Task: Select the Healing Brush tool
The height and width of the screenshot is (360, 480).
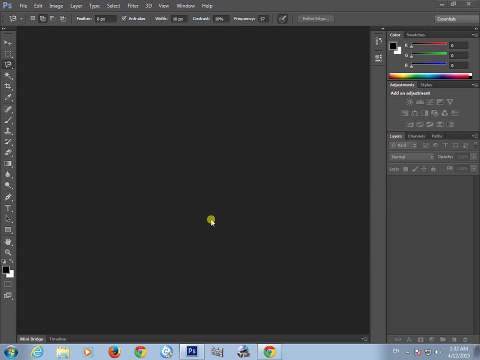Action: point(8,109)
